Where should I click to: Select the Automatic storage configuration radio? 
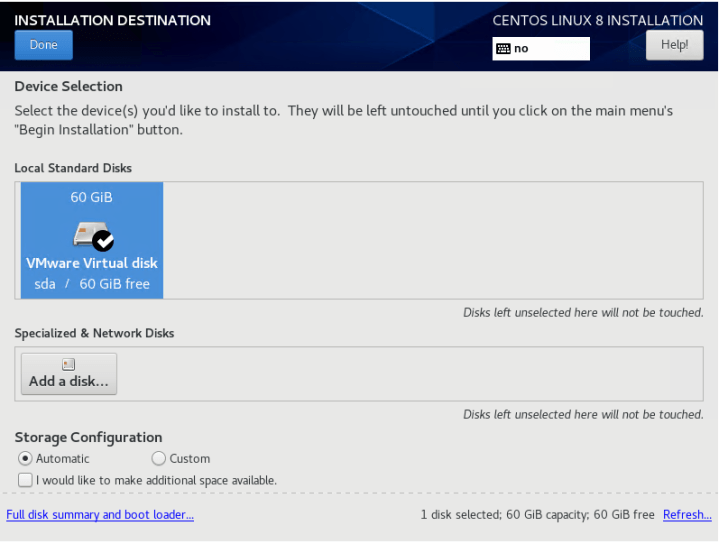24,459
